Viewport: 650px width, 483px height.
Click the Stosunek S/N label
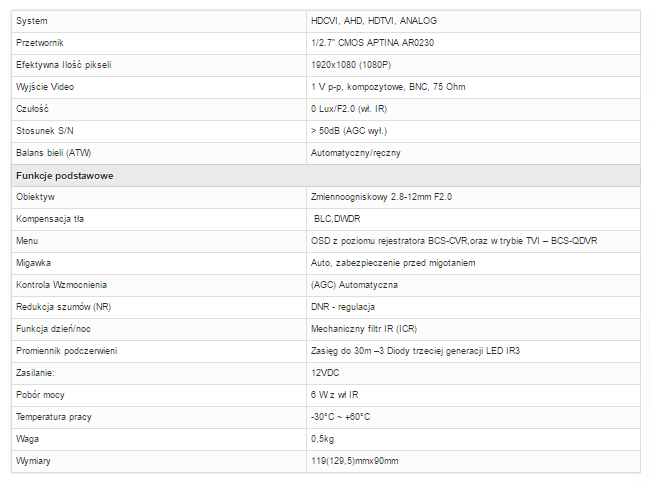[x=44, y=131]
